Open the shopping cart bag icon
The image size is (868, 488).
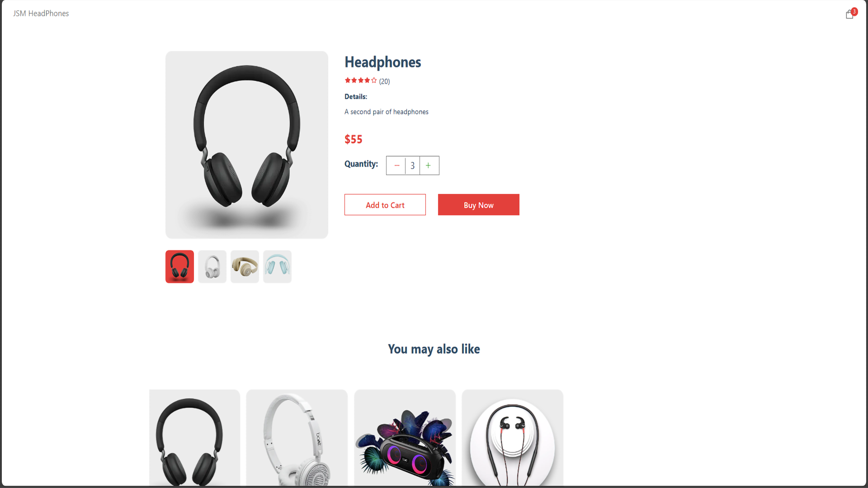(x=849, y=14)
